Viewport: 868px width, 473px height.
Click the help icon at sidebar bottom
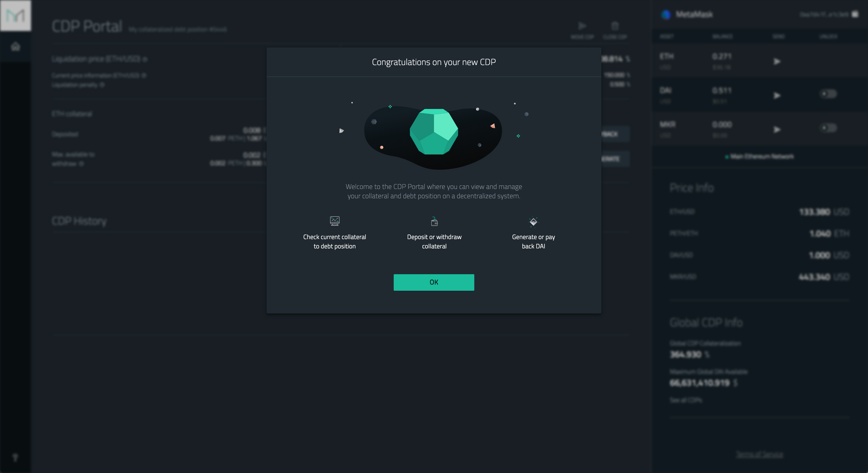[x=15, y=457]
